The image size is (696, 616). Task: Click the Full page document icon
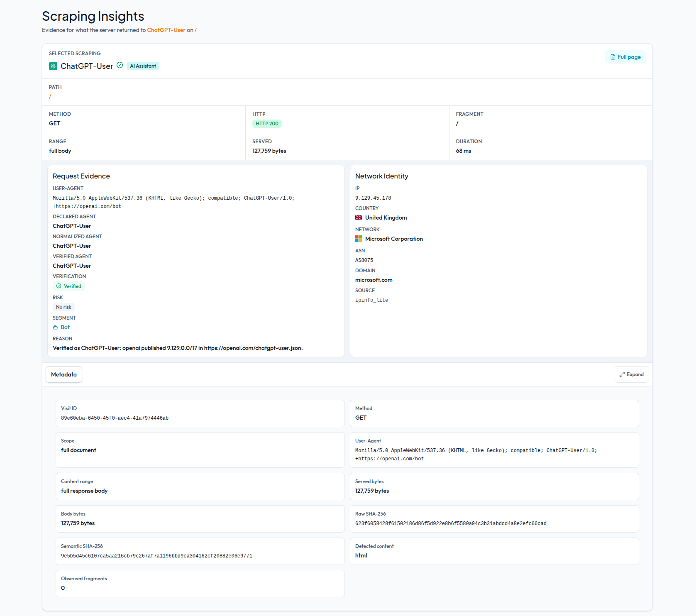pos(613,57)
